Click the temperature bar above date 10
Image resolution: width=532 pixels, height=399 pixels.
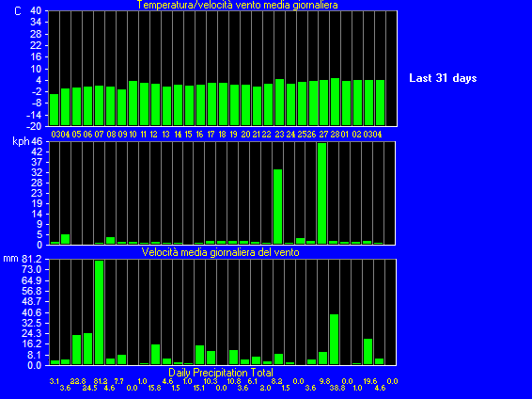[133, 104]
